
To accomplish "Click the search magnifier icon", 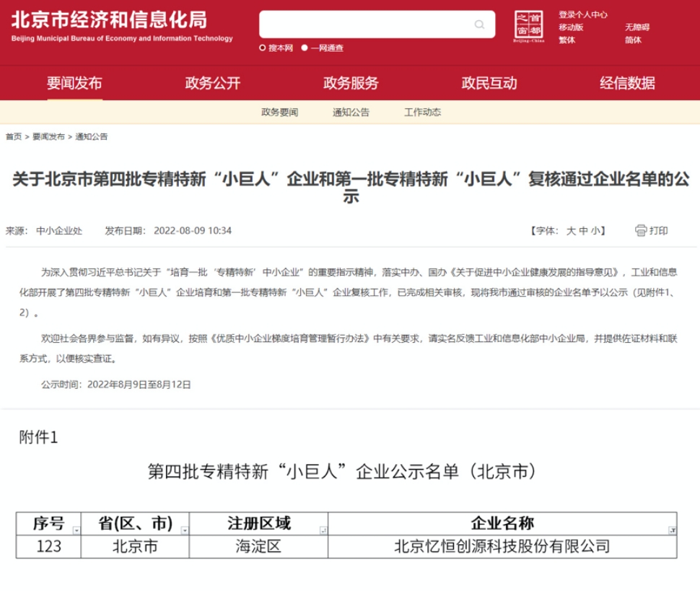I will pos(479,24).
